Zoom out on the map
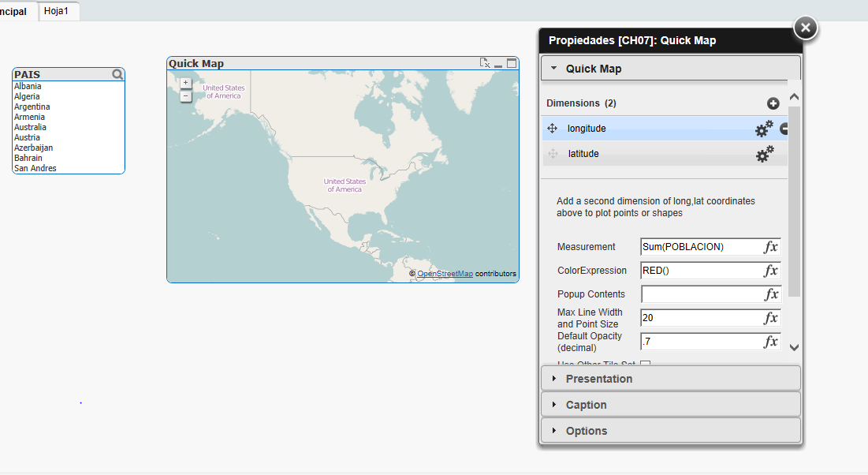868x475 pixels. tap(185, 96)
